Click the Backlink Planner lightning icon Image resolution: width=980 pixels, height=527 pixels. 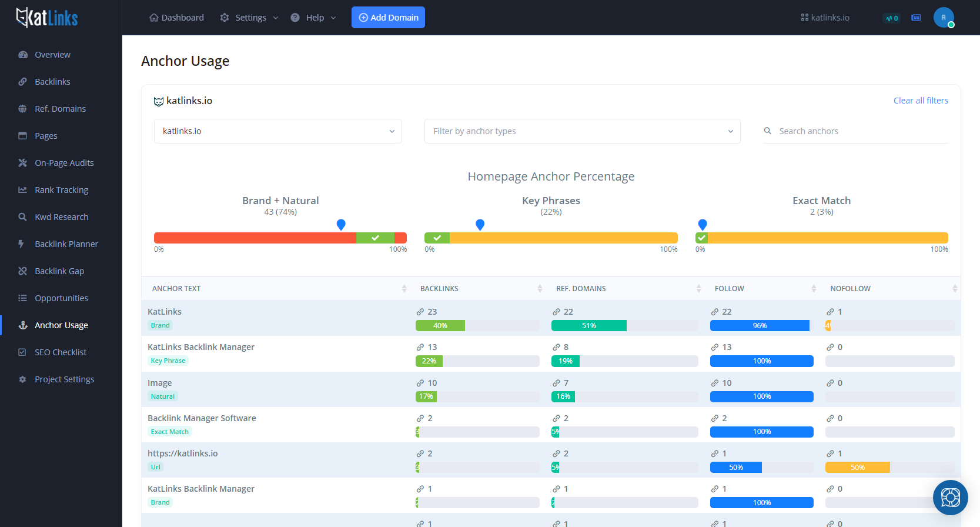pyautogui.click(x=22, y=244)
